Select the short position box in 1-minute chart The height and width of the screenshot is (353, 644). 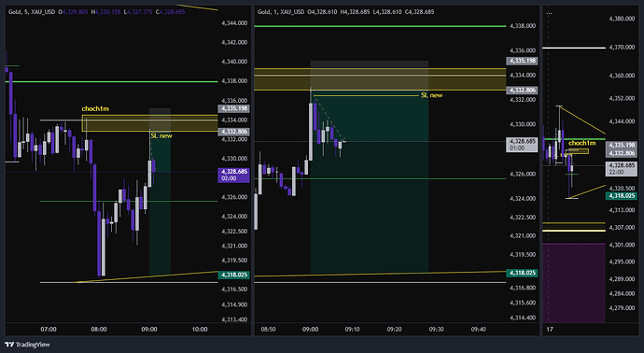(370, 166)
